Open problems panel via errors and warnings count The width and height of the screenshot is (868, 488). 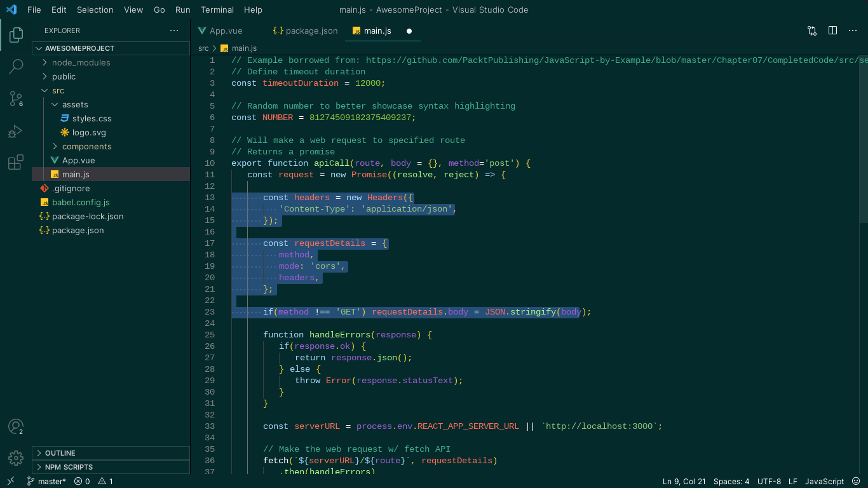click(x=94, y=481)
